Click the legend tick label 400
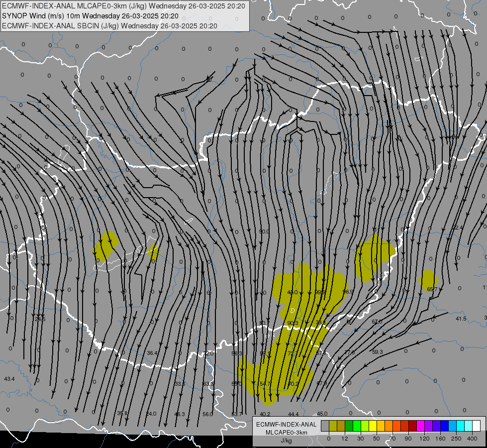Image resolution: width=487 pixels, height=448 pixels. pyautogui.click(x=472, y=439)
